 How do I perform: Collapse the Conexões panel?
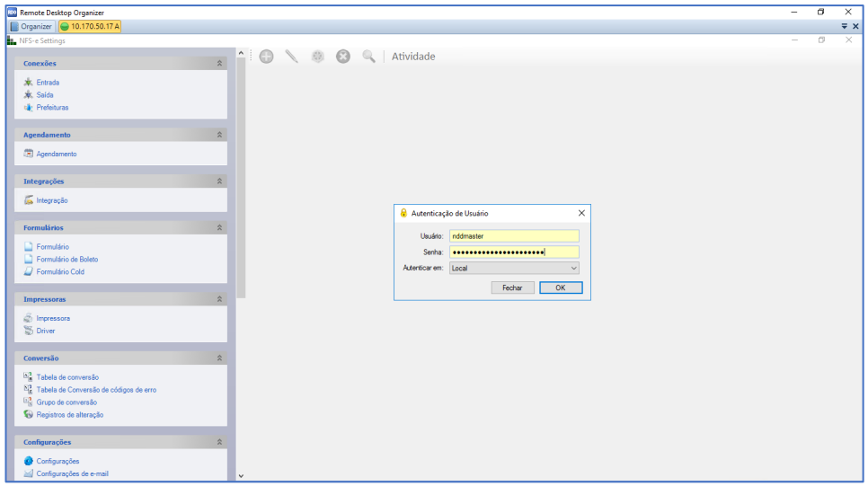pyautogui.click(x=220, y=64)
